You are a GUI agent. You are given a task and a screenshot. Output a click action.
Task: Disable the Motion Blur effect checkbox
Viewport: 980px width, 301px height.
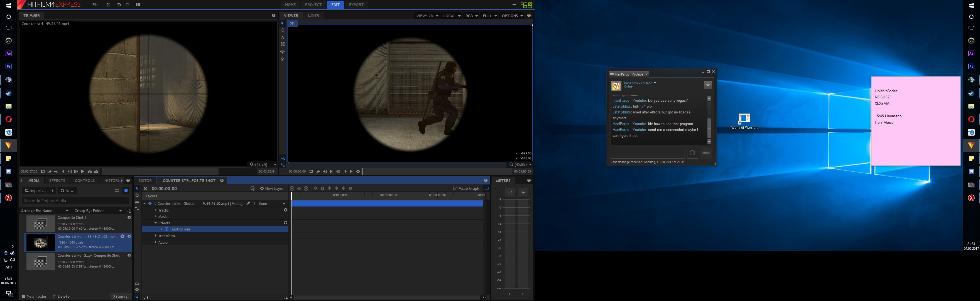[167, 229]
